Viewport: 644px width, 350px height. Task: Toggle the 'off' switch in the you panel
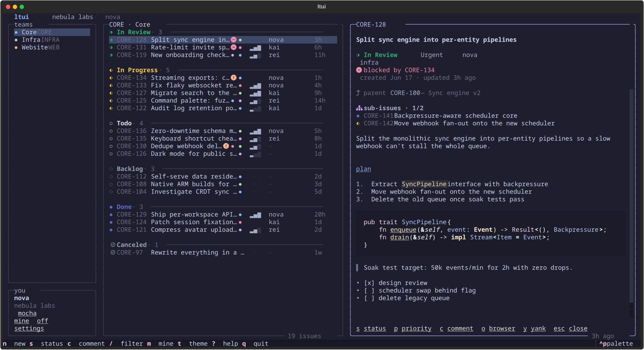pyautogui.click(x=42, y=321)
